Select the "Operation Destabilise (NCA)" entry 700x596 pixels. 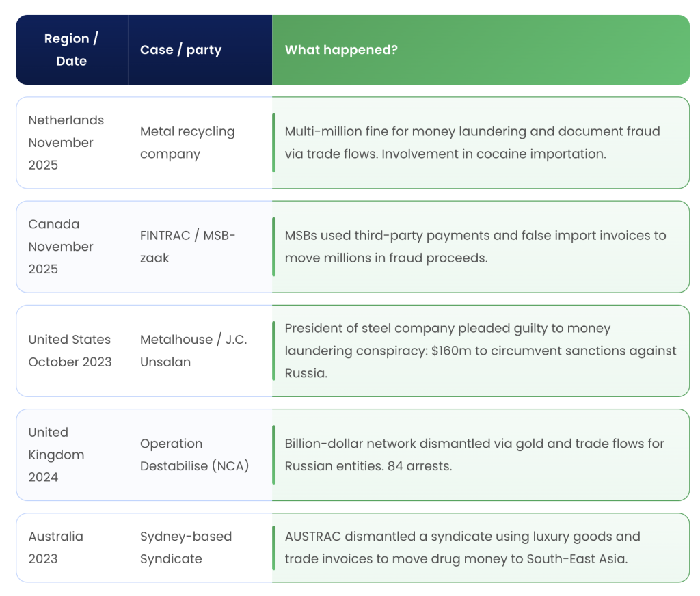coord(194,455)
